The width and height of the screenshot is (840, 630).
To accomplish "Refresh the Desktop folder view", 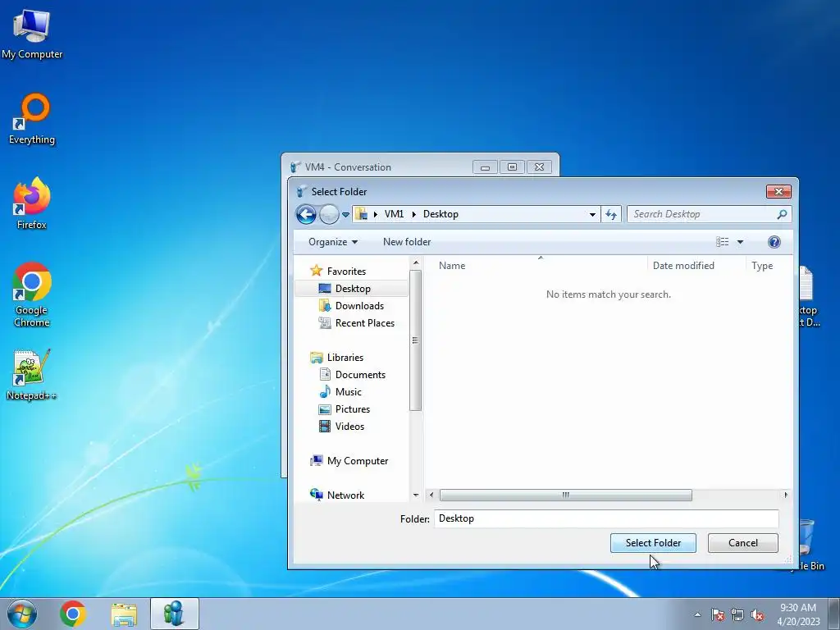I will (610, 214).
